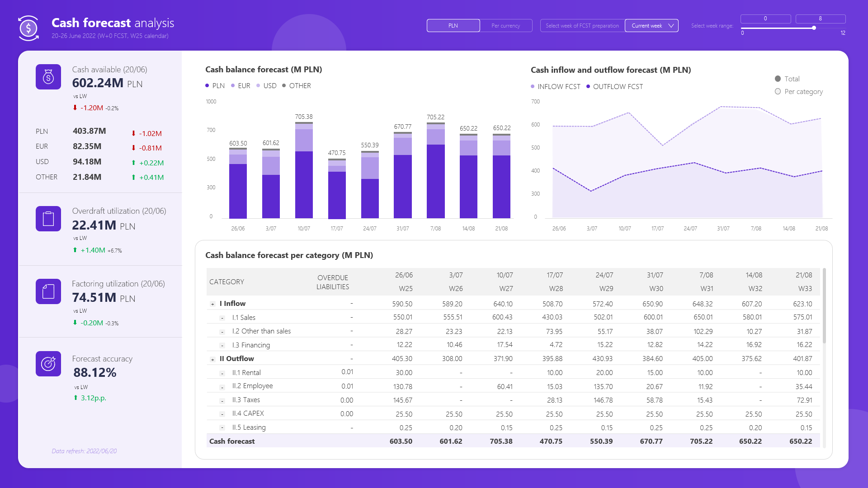Select the Per category radio option
The width and height of the screenshot is (868, 488).
pos(778,92)
